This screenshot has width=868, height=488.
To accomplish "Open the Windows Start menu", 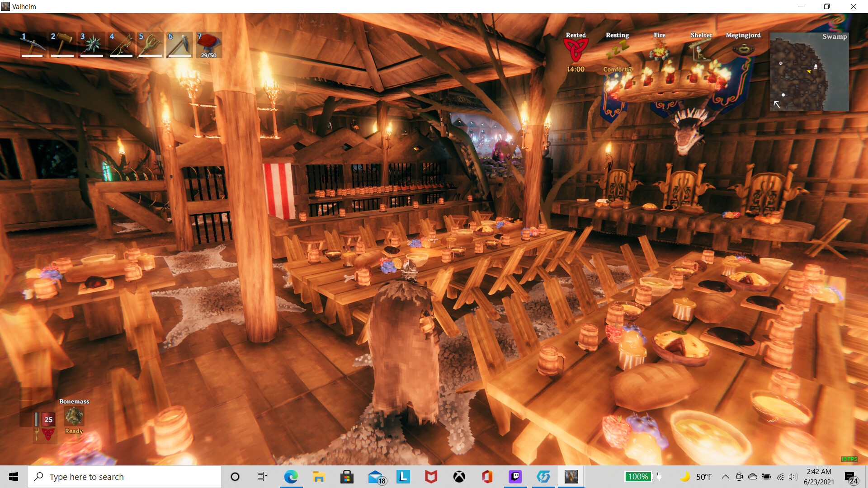I will (14, 477).
